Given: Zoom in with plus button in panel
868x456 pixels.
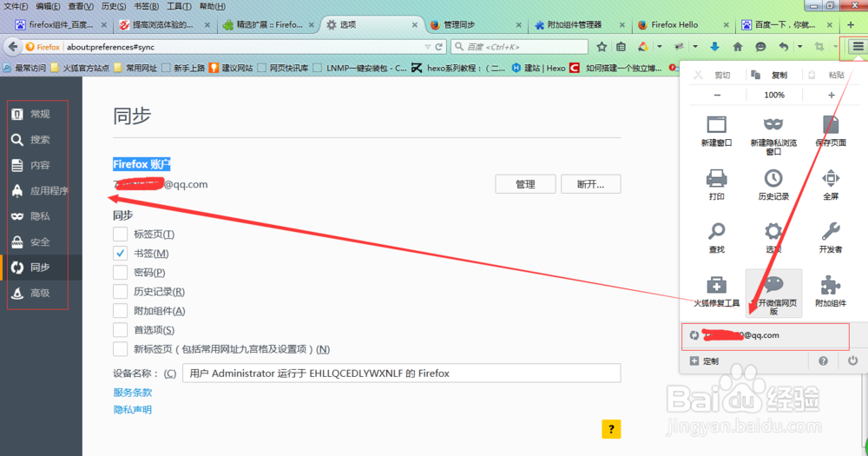Looking at the screenshot, I should [x=831, y=95].
